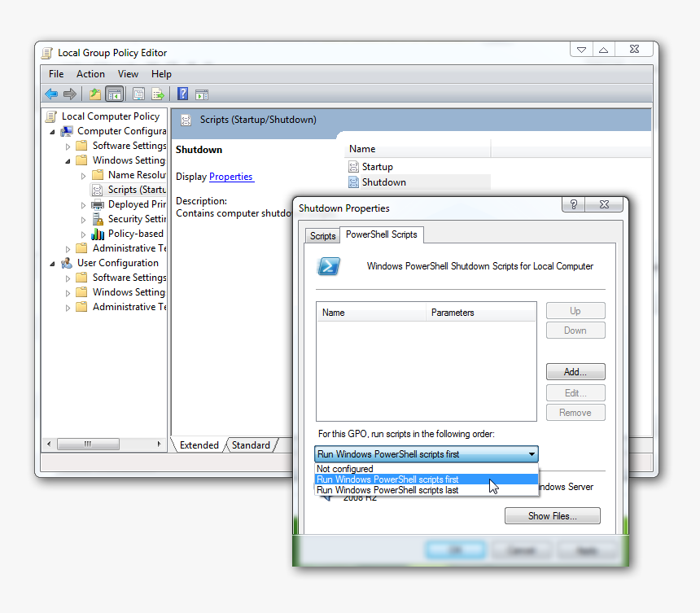
Task: Toggle the Show/Hide Console Tree toolbar icon
Action: [114, 94]
